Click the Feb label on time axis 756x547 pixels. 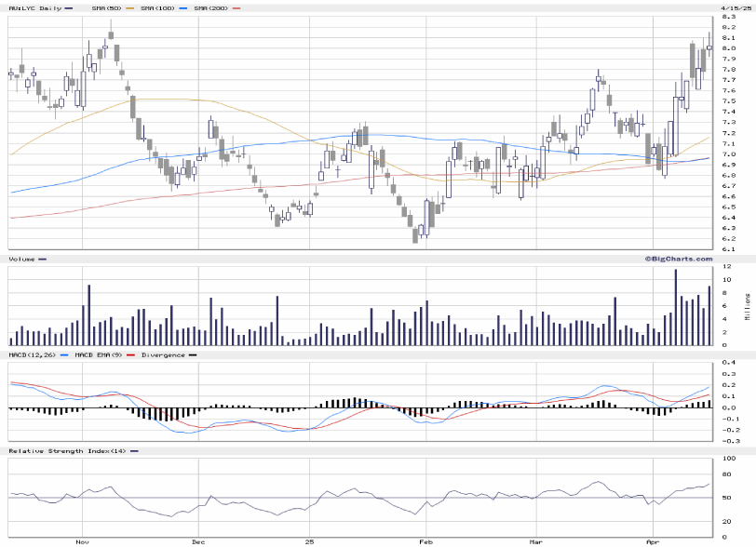pos(425,540)
